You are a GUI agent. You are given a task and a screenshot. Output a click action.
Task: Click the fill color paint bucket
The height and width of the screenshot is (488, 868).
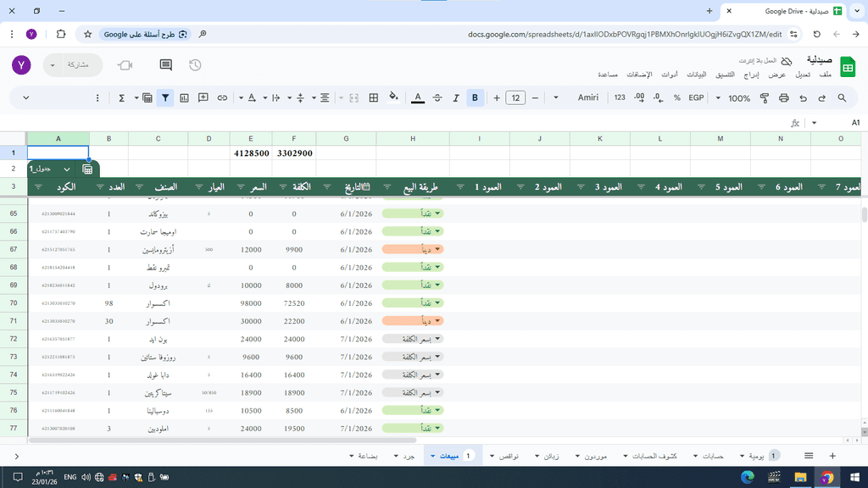point(393,98)
